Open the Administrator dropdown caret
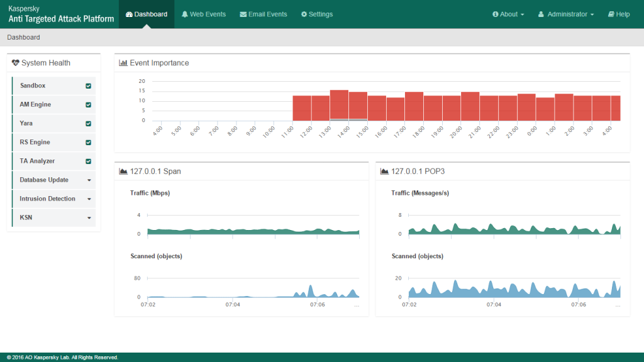Screen dimensions: 644x362 pyautogui.click(x=592, y=15)
